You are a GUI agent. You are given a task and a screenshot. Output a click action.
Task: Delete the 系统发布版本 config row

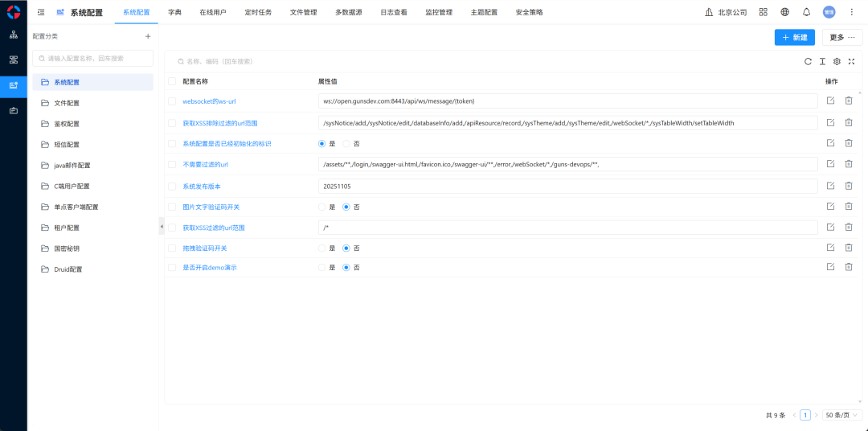[x=849, y=185]
